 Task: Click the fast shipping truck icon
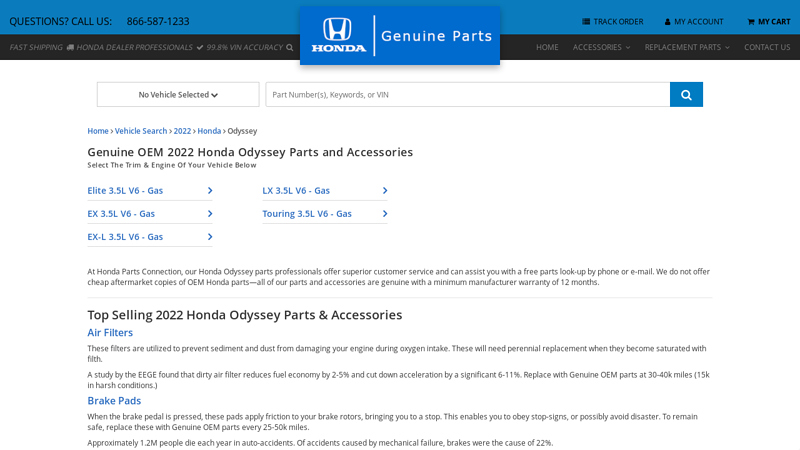tap(70, 47)
